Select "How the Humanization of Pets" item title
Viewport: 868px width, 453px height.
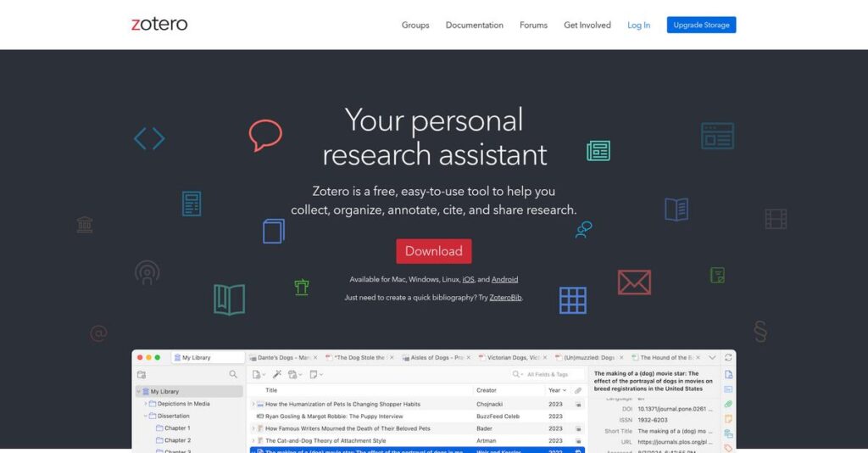342,405
